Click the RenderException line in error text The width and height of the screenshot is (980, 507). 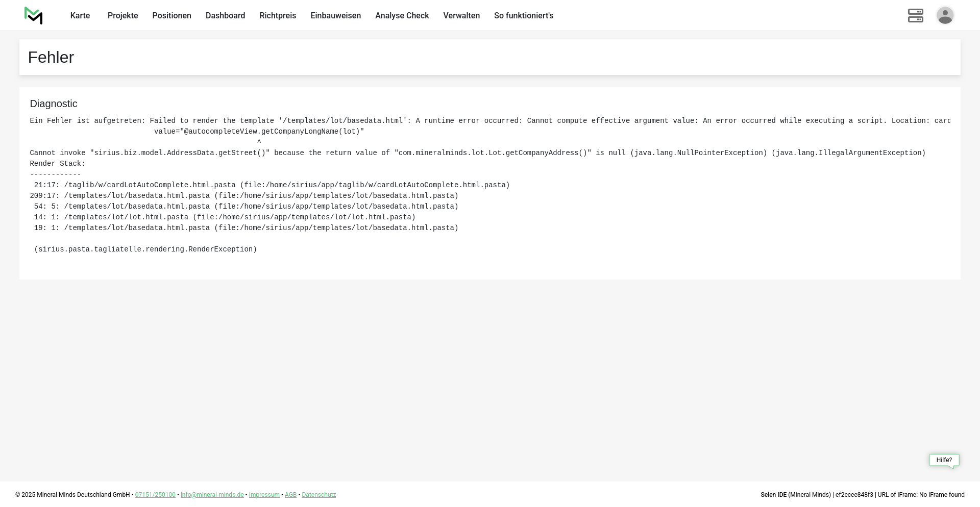tap(145, 249)
